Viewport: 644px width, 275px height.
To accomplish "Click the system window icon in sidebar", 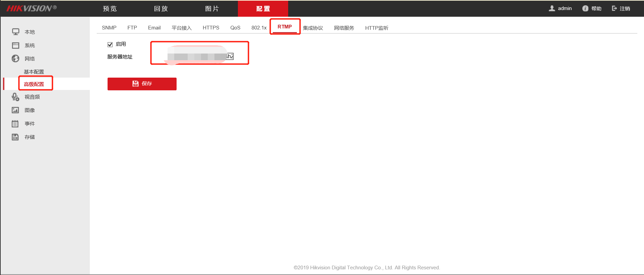I will [16, 45].
